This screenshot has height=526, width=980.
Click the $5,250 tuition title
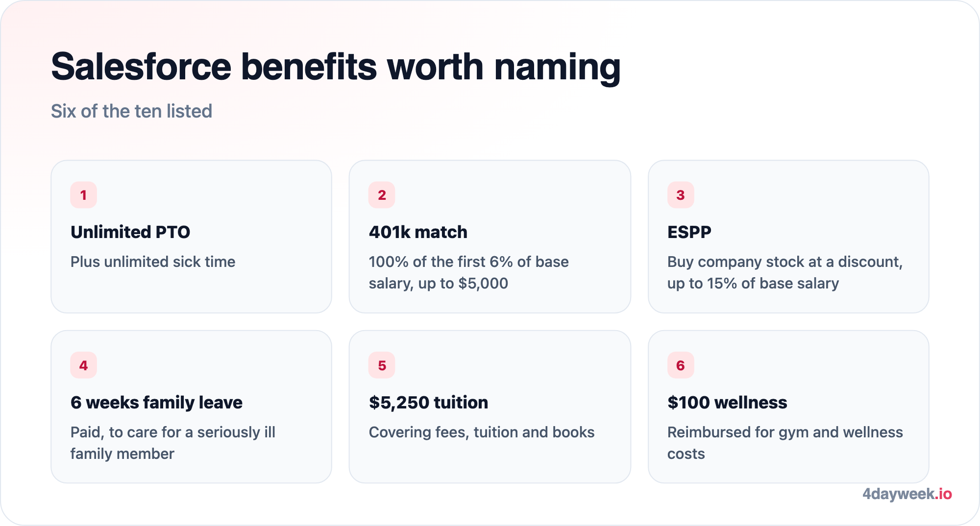click(428, 402)
